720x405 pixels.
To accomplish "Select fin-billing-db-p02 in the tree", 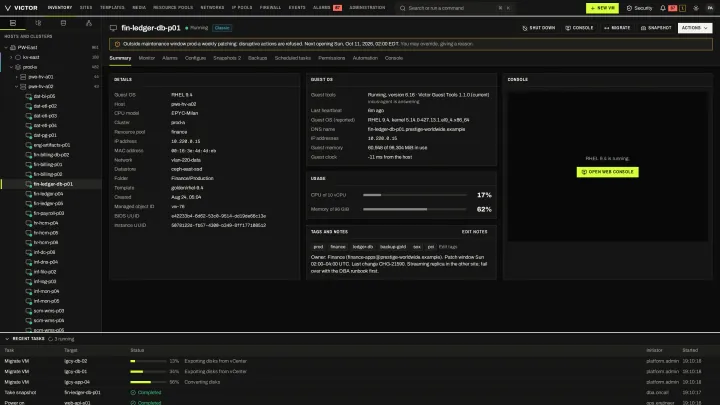I will pyautogui.click(x=51, y=155).
